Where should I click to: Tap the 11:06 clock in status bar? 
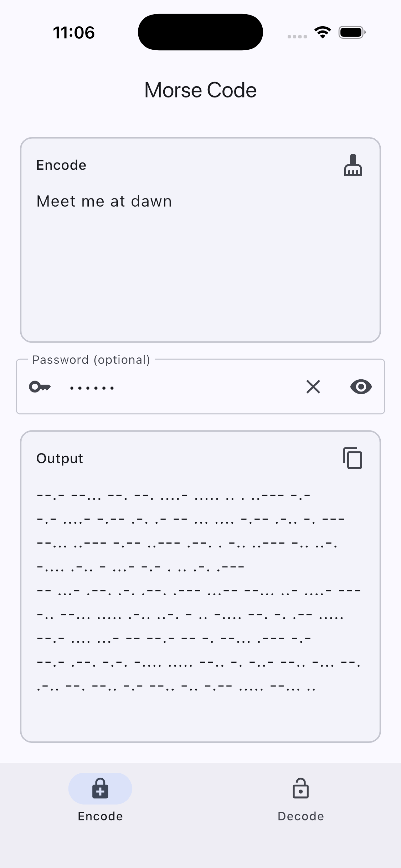[74, 33]
